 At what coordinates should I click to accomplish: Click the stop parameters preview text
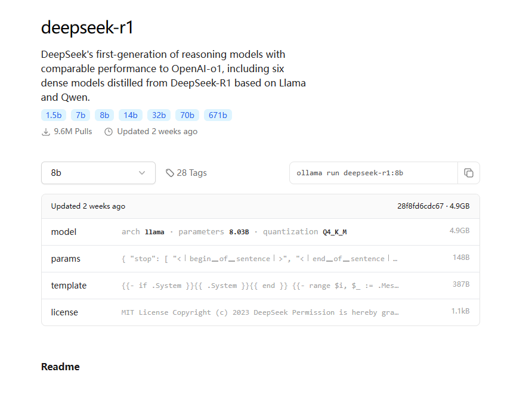(259, 259)
